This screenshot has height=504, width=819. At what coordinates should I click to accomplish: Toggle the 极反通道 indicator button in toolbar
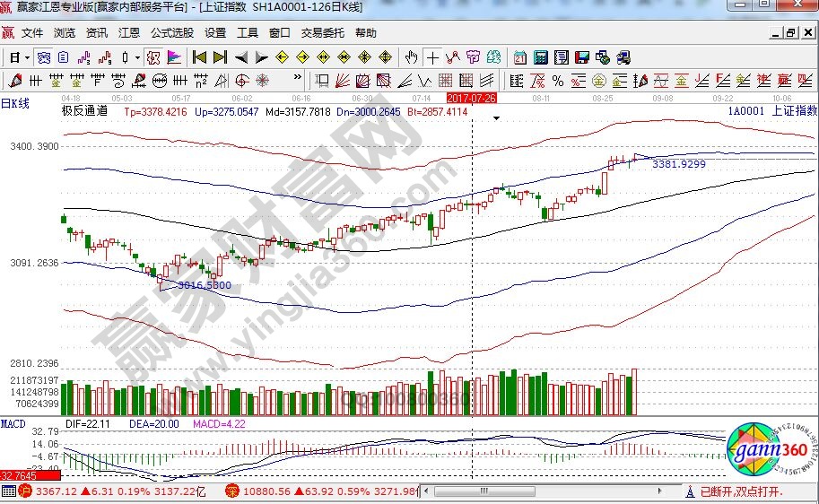(153, 57)
